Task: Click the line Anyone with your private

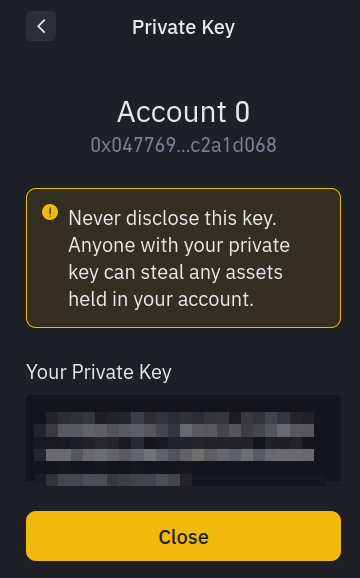Action: [x=179, y=246]
